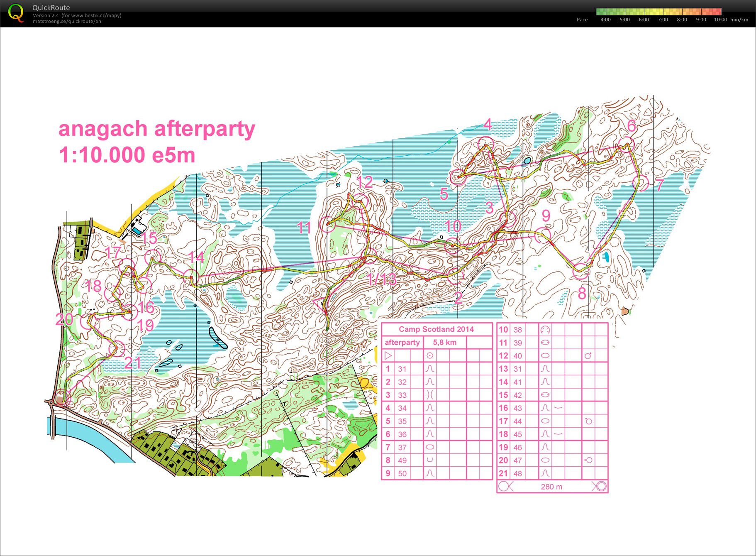Click the 280 m finish distance text

tap(551, 487)
